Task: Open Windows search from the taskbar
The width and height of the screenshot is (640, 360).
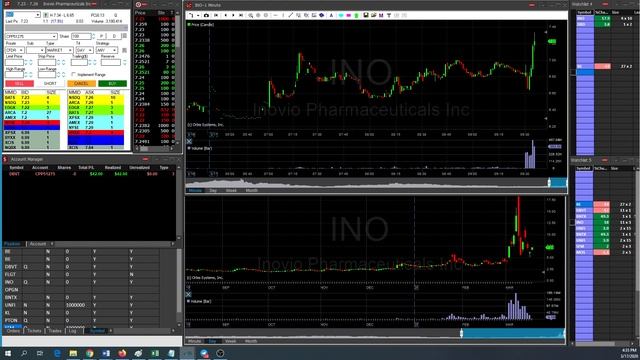Action: (24, 353)
